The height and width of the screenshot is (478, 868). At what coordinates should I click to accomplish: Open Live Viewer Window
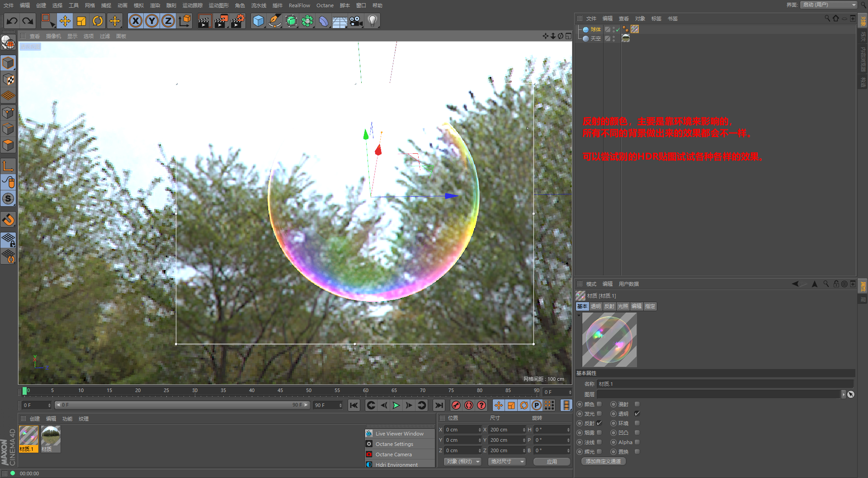click(400, 434)
